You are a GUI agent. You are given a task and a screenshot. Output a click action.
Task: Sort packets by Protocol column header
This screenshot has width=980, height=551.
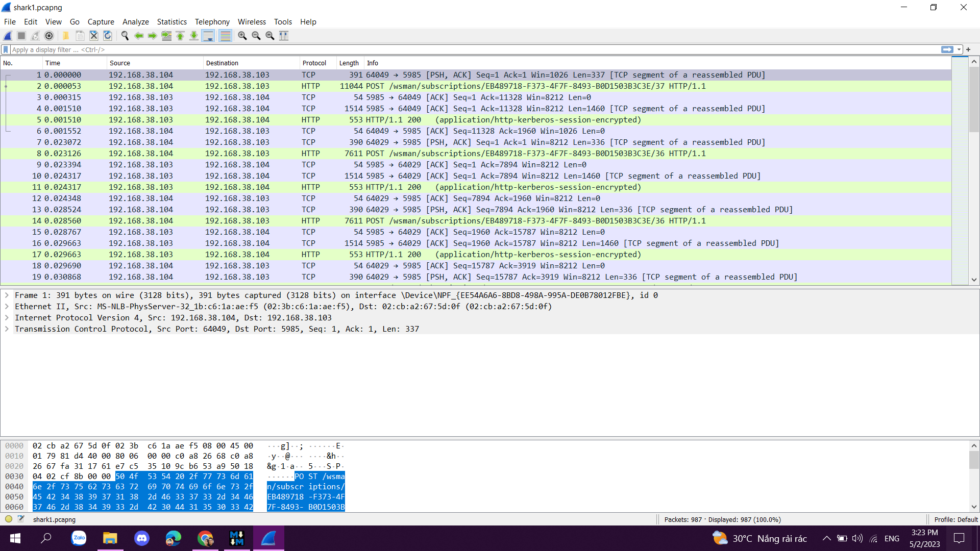pyautogui.click(x=314, y=63)
